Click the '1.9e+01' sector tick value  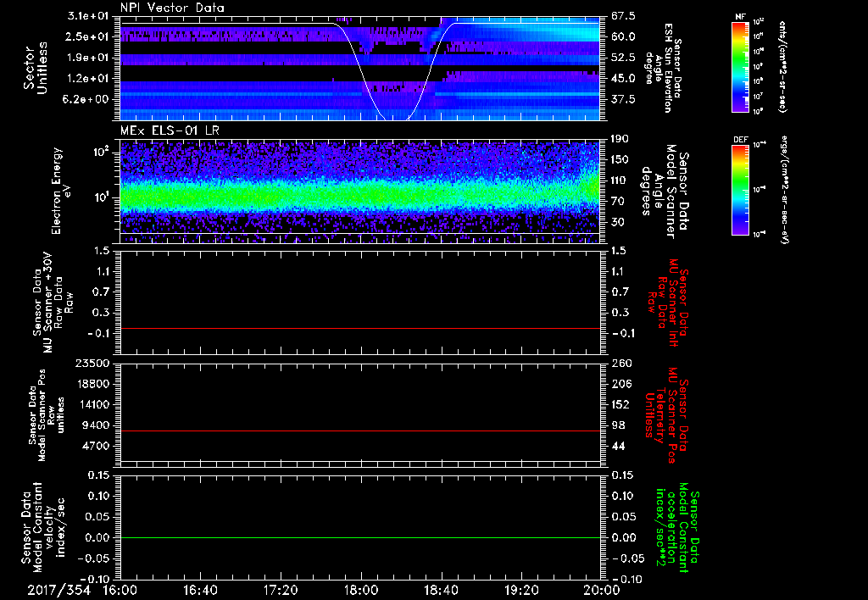tap(90, 58)
